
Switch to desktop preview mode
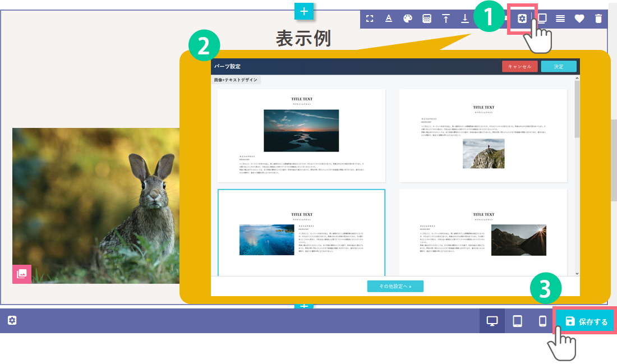(492, 321)
